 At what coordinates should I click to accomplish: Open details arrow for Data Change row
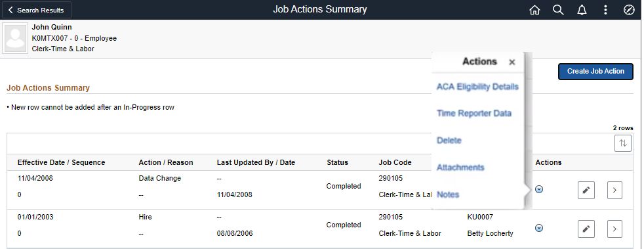point(614,190)
